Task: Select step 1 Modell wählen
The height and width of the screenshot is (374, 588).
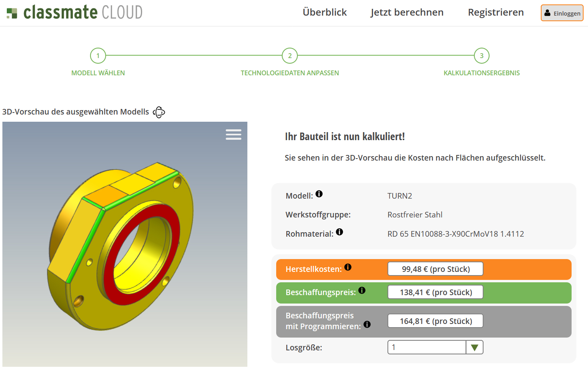Action: pyautogui.click(x=98, y=56)
